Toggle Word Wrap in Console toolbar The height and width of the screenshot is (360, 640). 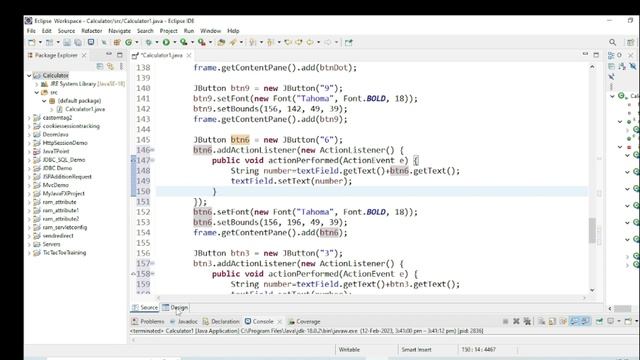[x=563, y=321]
